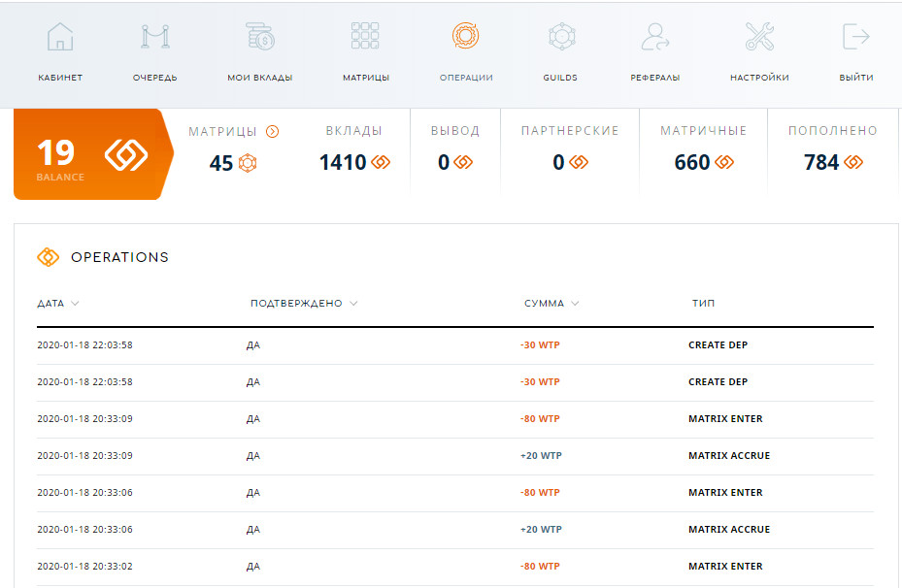The width and height of the screenshot is (902, 588).
Task: Select the Матричные 660 stat block
Action: pos(704,149)
